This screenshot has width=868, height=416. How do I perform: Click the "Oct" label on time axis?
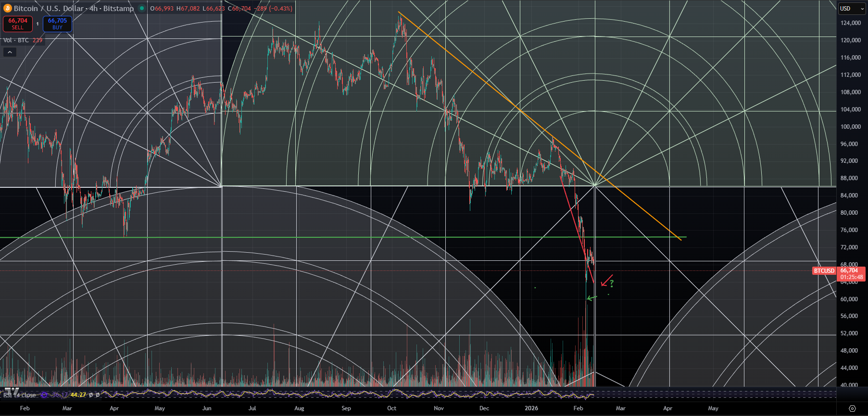coord(392,408)
